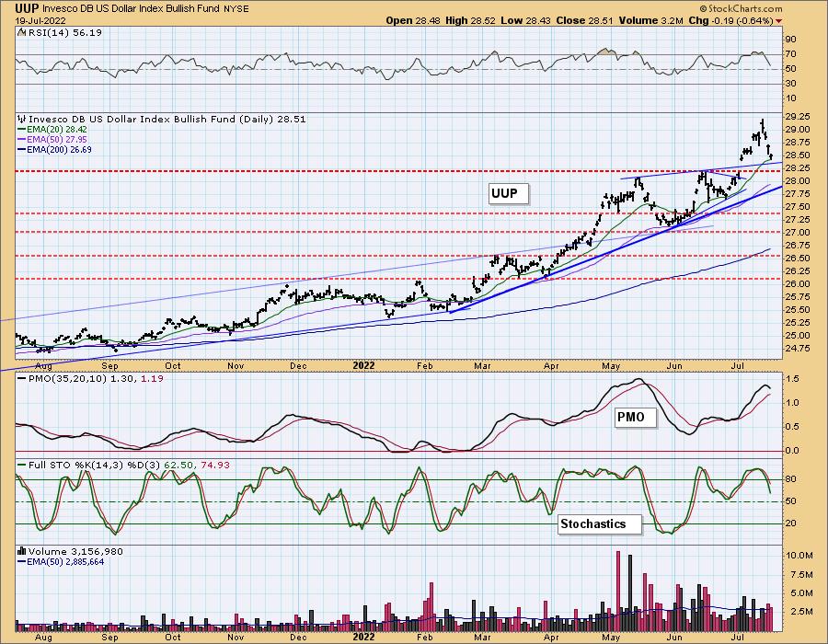The width and height of the screenshot is (828, 644).
Task: Click the UUP annotation box on the price chart
Action: [508, 194]
